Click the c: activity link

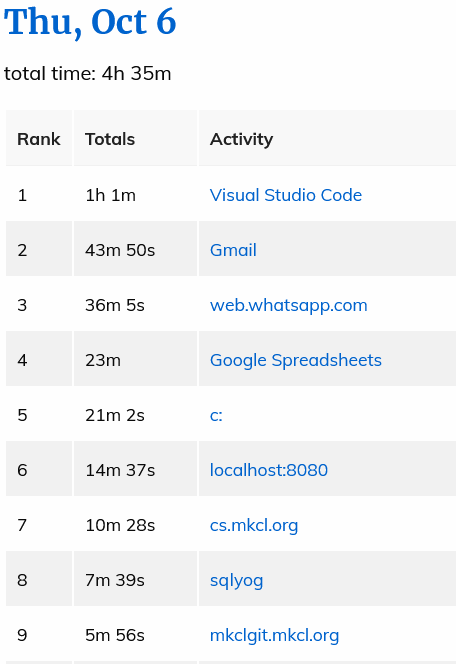(x=216, y=415)
